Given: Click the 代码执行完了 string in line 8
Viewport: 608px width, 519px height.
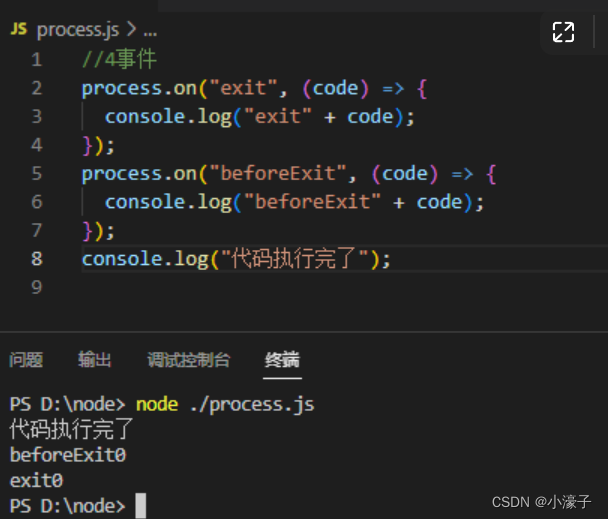Looking at the screenshot, I should [294, 259].
